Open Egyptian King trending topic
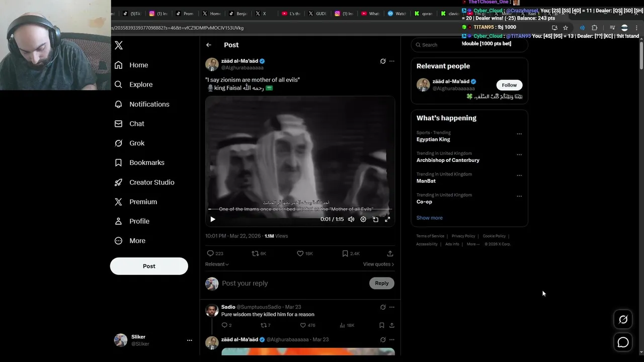 coord(433,139)
